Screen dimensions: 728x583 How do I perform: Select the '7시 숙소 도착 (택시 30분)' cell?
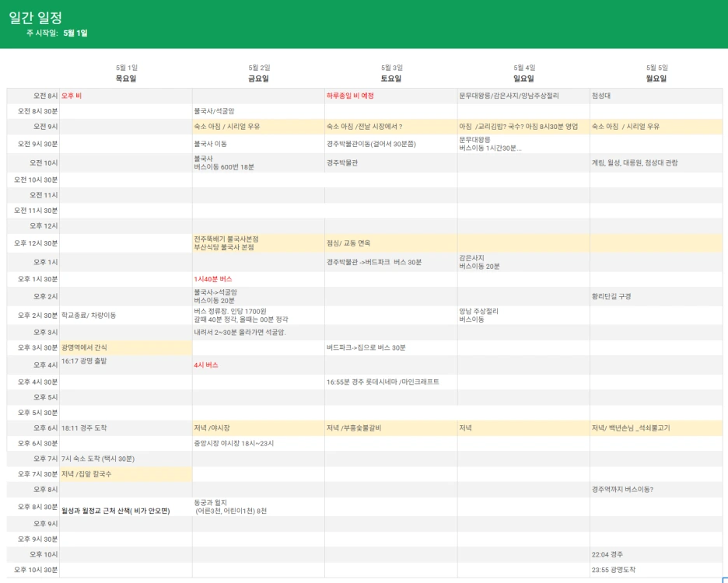[x=126, y=459]
